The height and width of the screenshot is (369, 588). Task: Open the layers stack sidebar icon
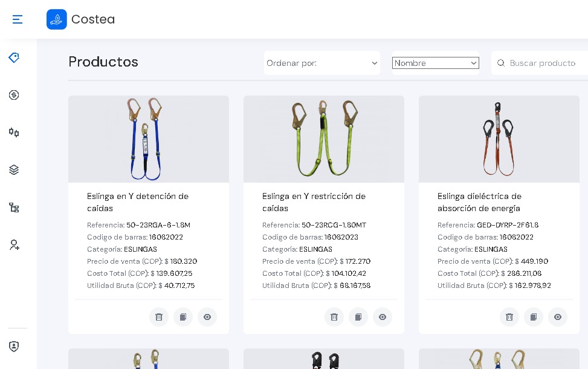tap(14, 170)
